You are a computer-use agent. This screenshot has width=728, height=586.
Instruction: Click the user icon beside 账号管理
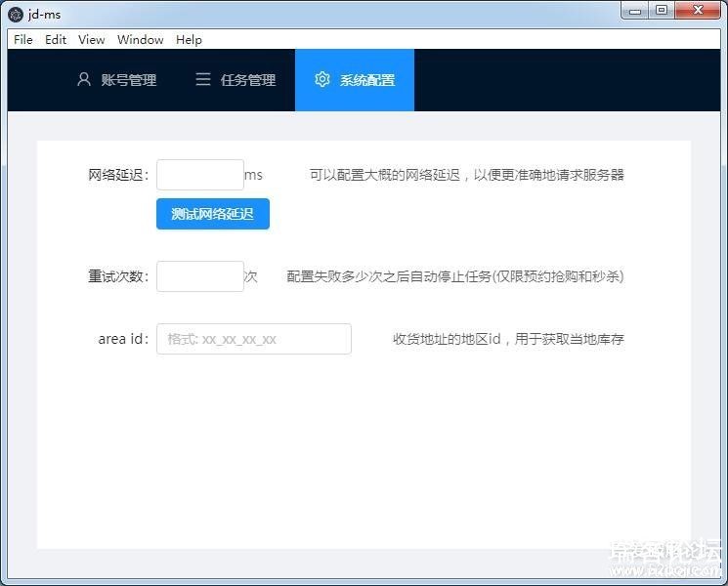point(84,79)
